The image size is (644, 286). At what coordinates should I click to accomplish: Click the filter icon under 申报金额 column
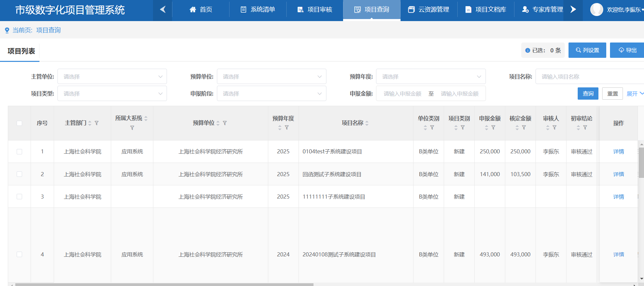493,128
